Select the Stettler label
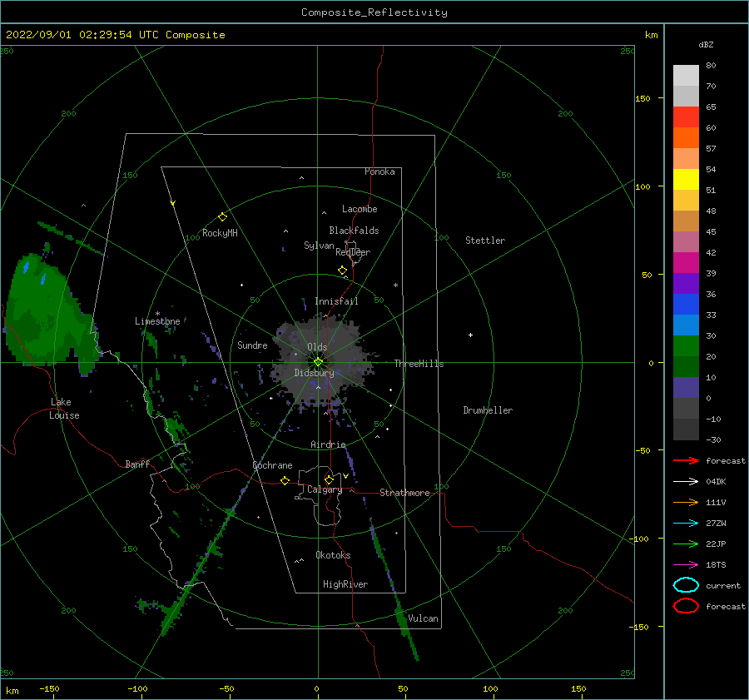The width and height of the screenshot is (749, 700). [x=485, y=241]
